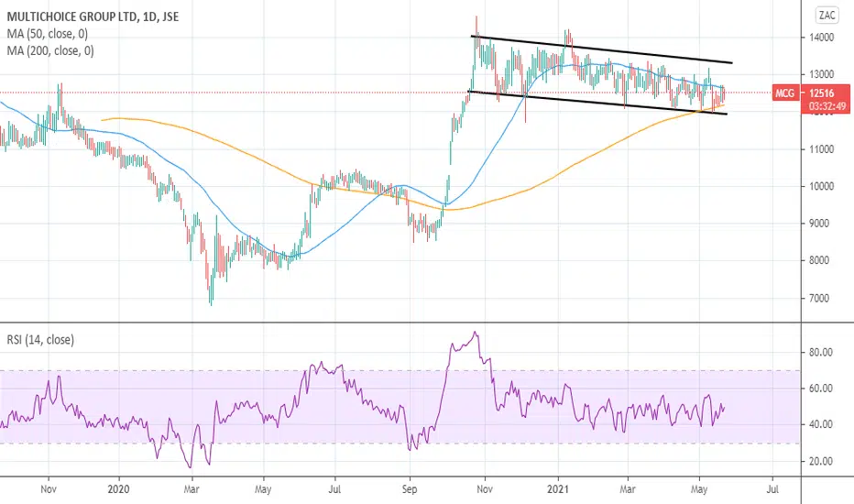Open the RSI (14, close) indicator label

coord(40,339)
